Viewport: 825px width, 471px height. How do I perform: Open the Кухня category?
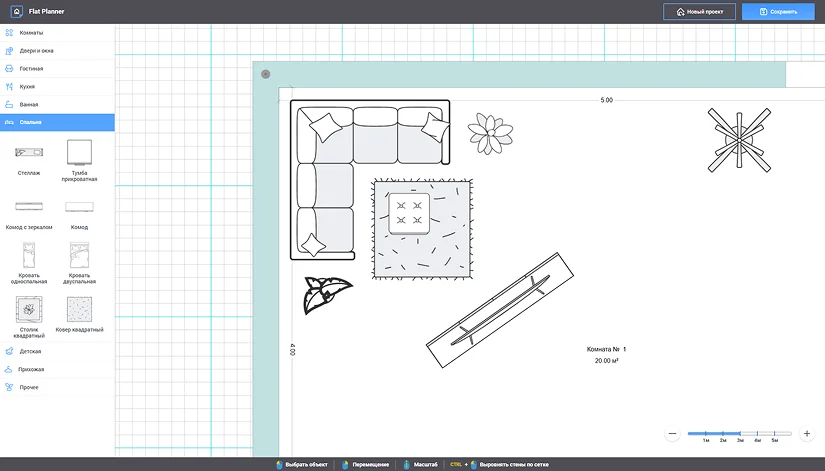pos(57,86)
